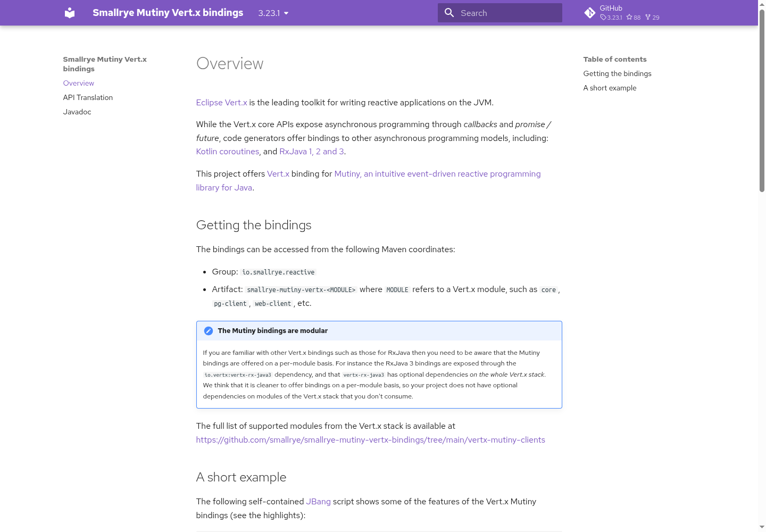The image size is (766, 532).
Task: Click The Mutiny bindings are modular title
Action: [273, 331]
